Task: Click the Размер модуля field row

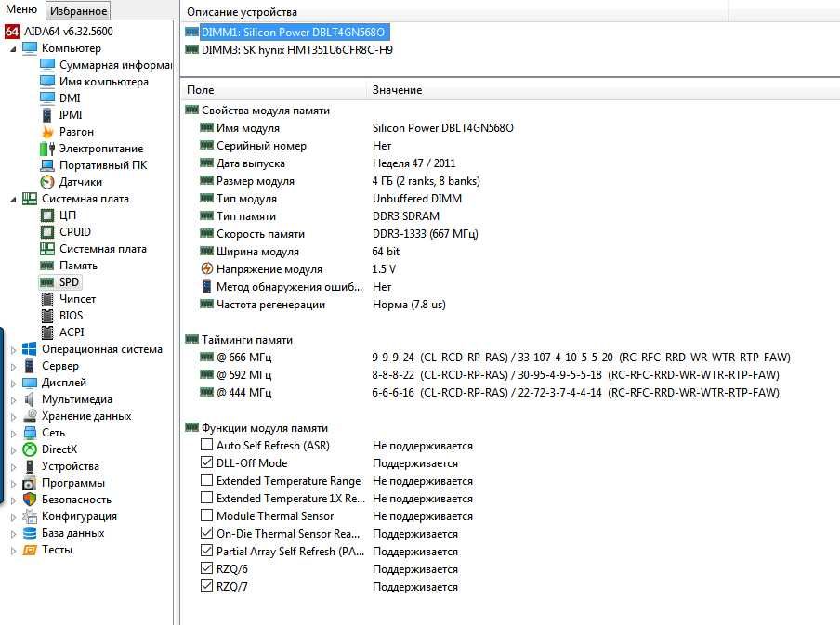Action: coord(340,180)
